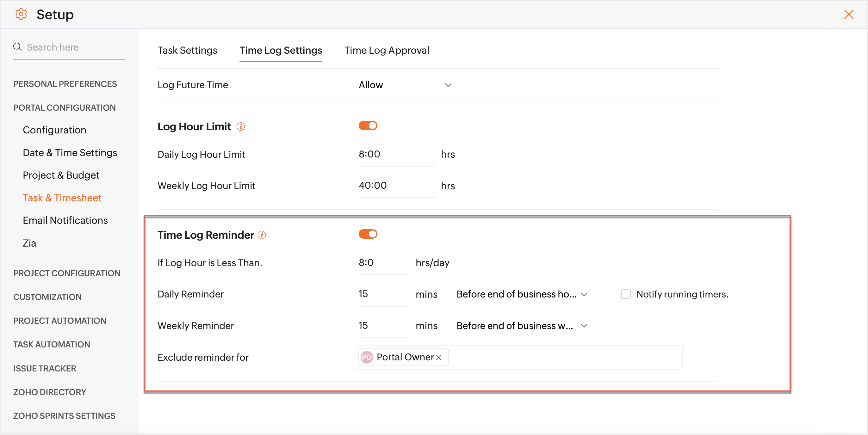This screenshot has height=435, width=868.
Task: Remove Portal Owner from exclude list
Action: [439, 358]
